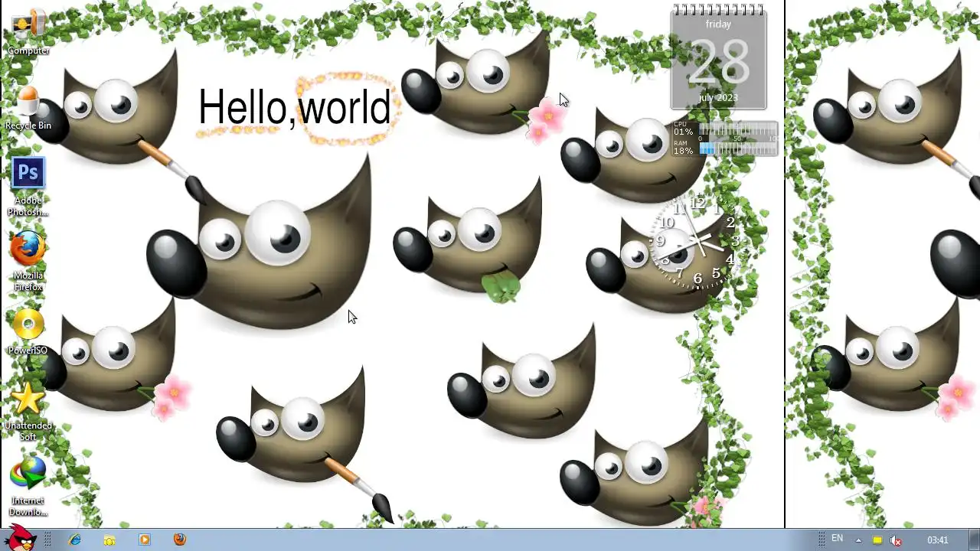Open media player taskbar icon
This screenshot has height=551, width=980.
(145, 540)
